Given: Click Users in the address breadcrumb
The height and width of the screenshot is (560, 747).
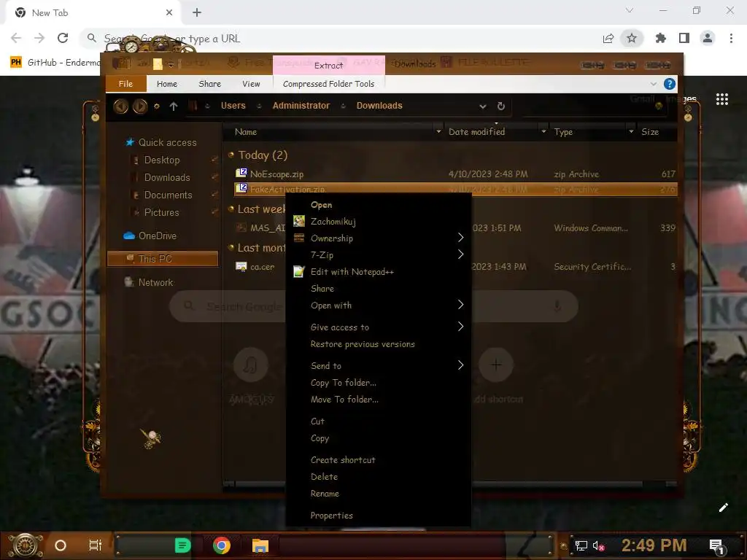Looking at the screenshot, I should [x=233, y=106].
